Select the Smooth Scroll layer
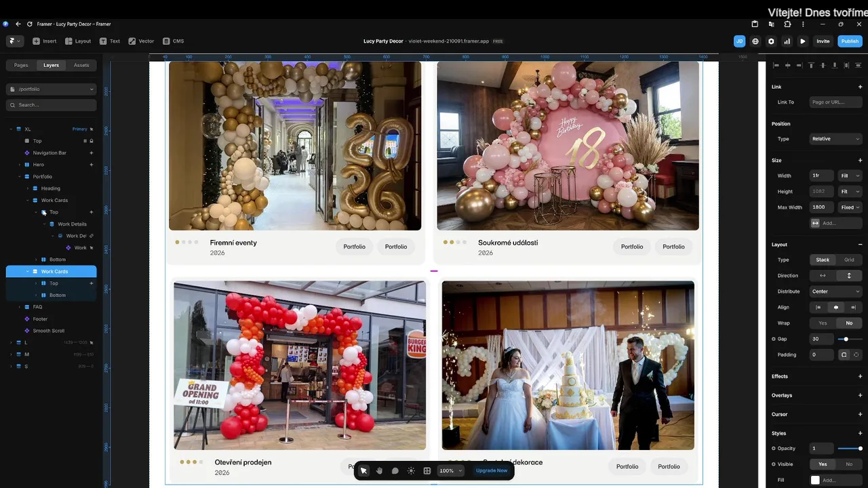 point(49,331)
